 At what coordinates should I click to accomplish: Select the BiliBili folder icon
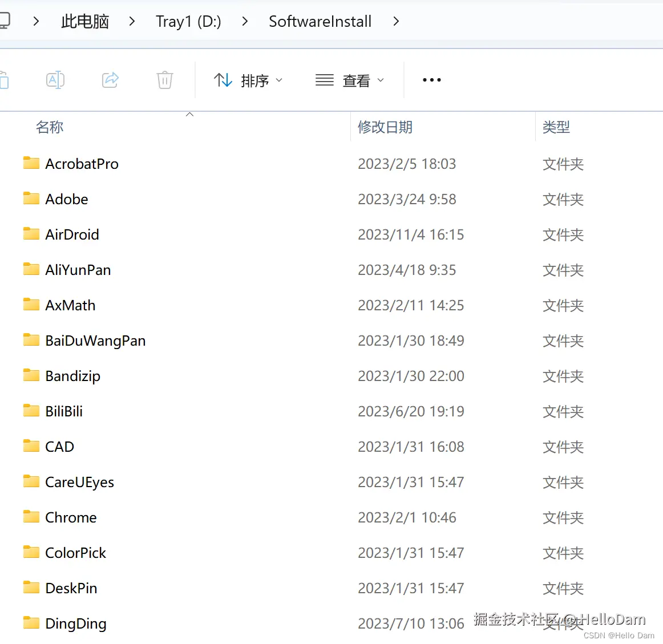click(x=31, y=410)
